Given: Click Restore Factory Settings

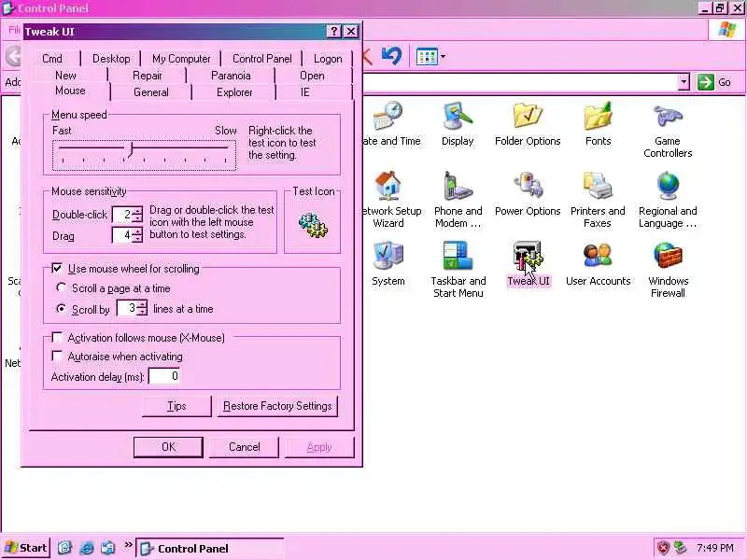Looking at the screenshot, I should [x=277, y=406].
